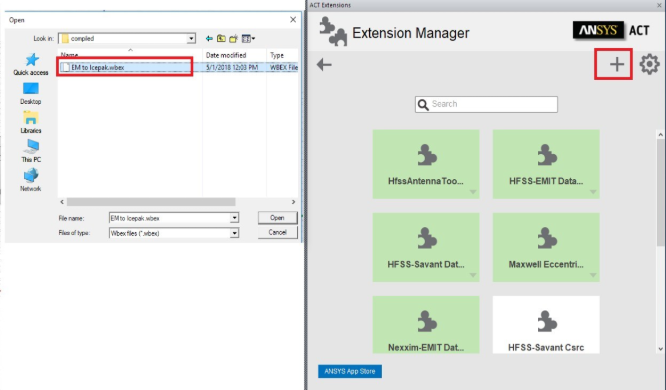
Task: Create a new folder icon
Action: click(233, 39)
